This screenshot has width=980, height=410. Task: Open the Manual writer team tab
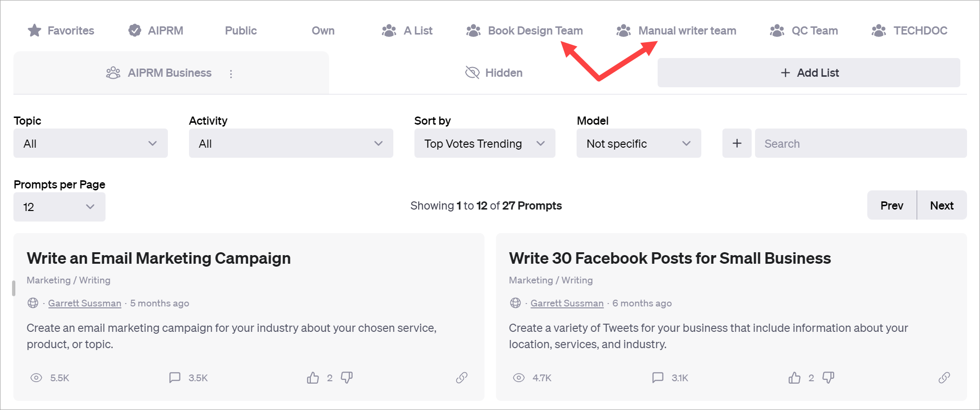coord(676,31)
